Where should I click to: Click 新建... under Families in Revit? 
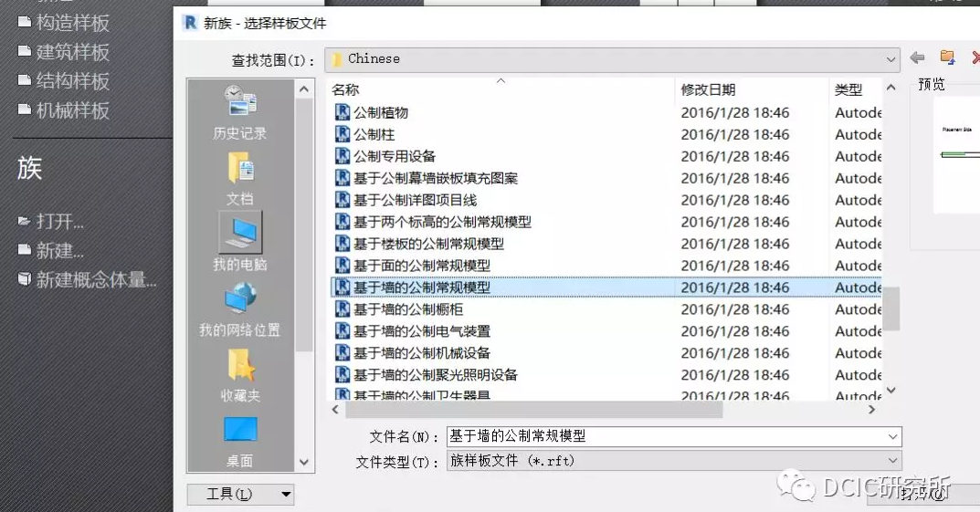point(50,250)
